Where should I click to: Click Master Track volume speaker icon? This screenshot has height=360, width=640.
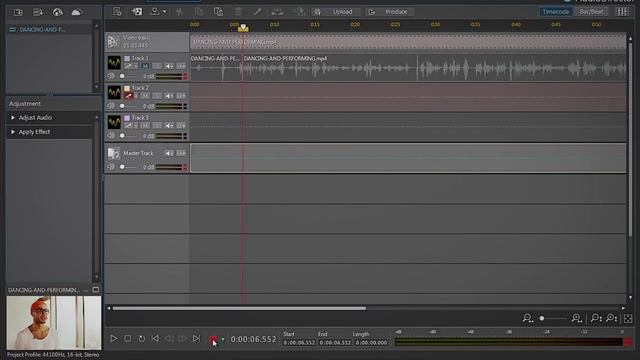click(111, 167)
